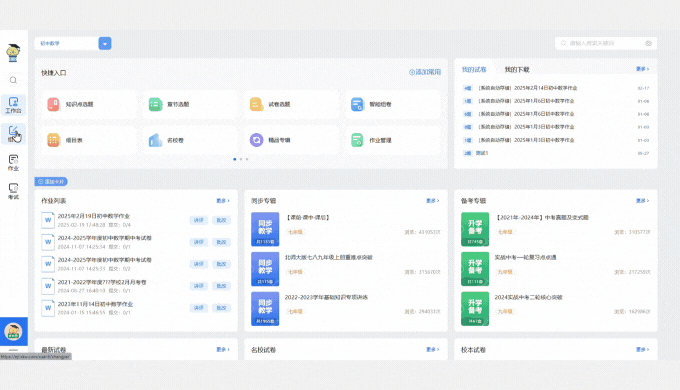Image resolution: width=680 pixels, height=390 pixels.
Task: Switch to the 我的下载 tab
Action: [x=517, y=69]
